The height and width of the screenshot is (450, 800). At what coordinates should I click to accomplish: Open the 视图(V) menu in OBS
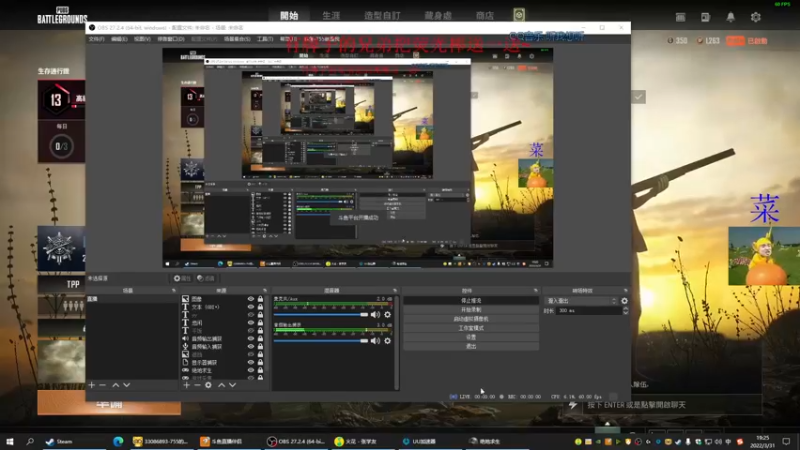coord(142,39)
